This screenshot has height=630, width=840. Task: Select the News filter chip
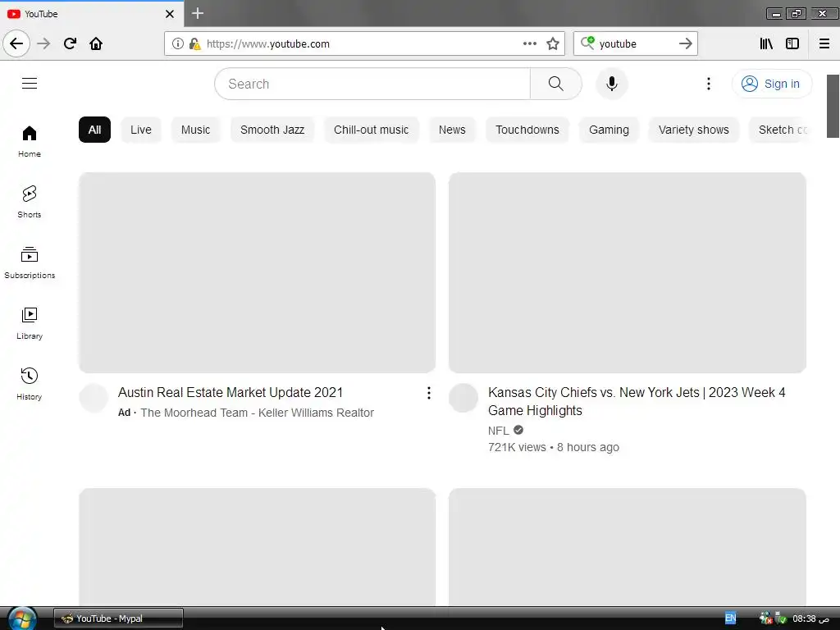452,130
